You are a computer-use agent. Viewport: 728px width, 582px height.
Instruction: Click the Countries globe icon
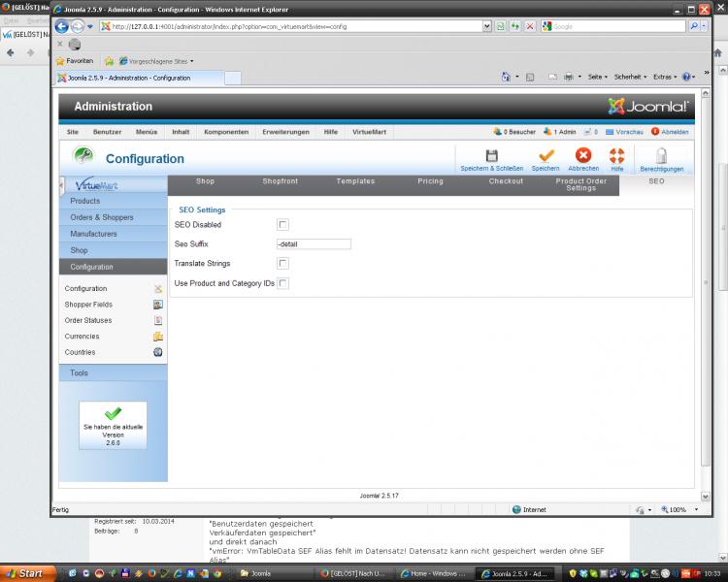click(158, 352)
